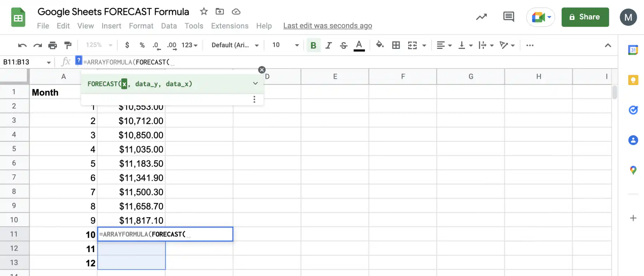Viewport: 644px width, 276px height.
Task: Open the File menu
Action: point(43,26)
